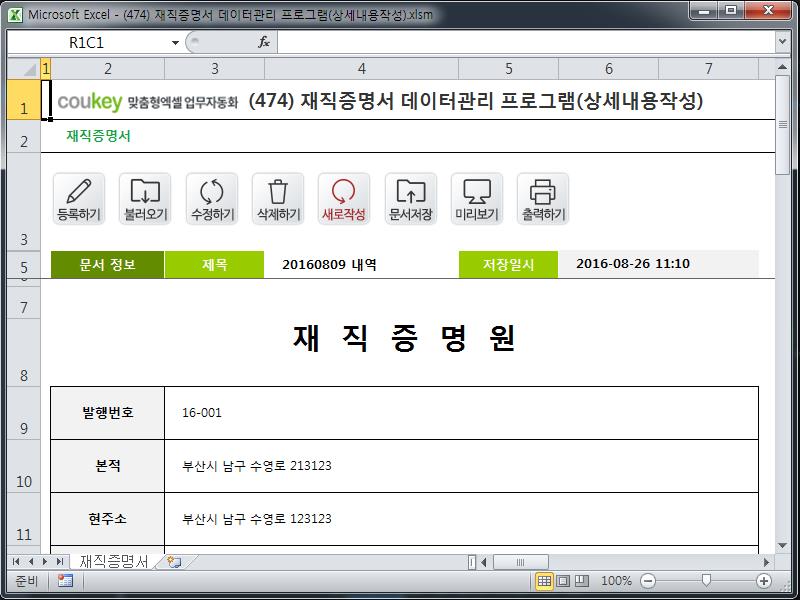Select row header 10
Screen dimensions: 800x600
[24, 466]
